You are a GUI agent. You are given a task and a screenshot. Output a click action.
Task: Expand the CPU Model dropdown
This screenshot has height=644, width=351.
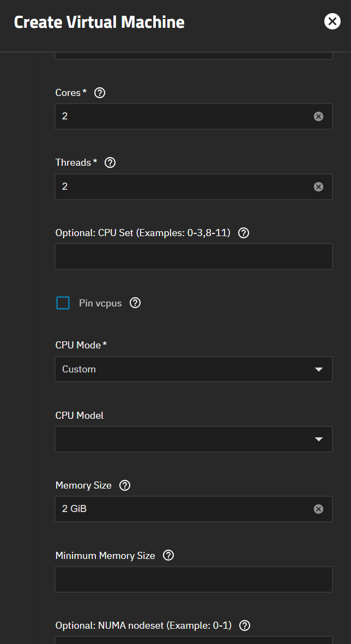point(193,440)
